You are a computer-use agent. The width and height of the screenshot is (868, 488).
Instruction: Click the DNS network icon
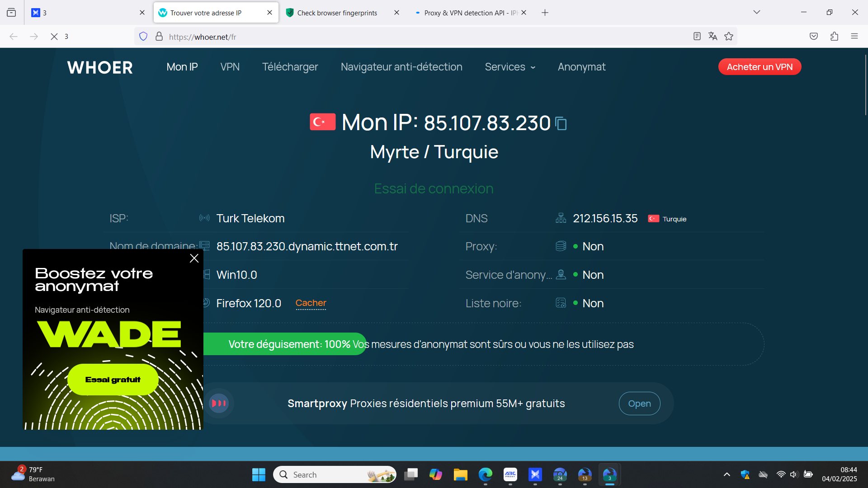pyautogui.click(x=561, y=219)
